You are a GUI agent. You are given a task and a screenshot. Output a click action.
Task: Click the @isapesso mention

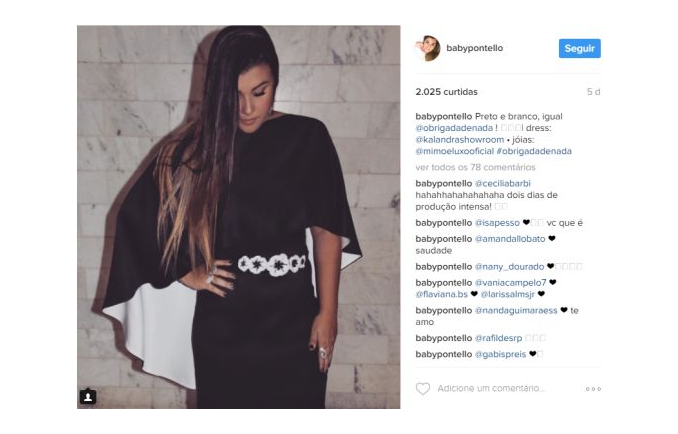click(497, 223)
